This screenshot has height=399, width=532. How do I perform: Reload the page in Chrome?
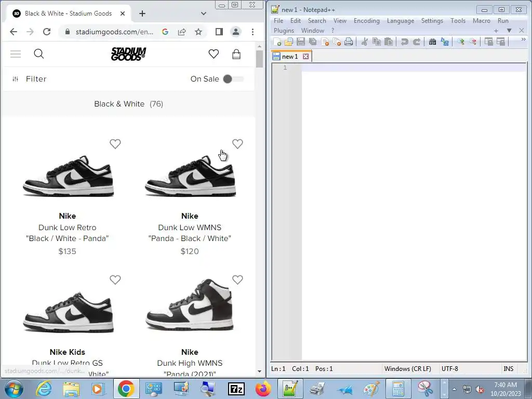coord(47,32)
